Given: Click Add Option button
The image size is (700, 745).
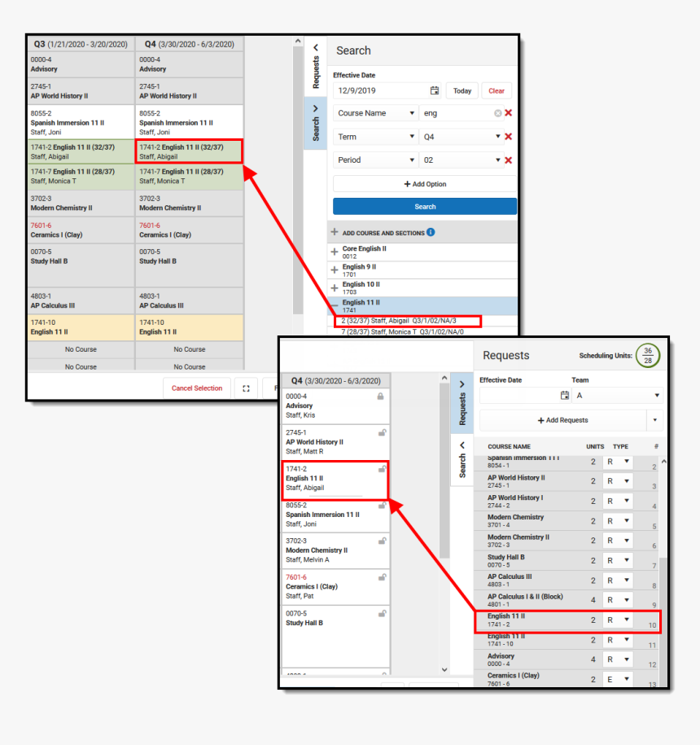Looking at the screenshot, I should coord(425,184).
